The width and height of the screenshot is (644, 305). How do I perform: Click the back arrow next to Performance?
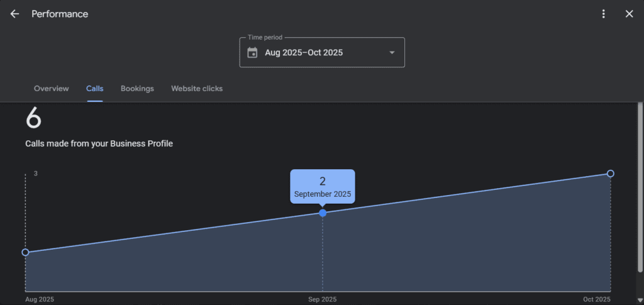[x=14, y=14]
